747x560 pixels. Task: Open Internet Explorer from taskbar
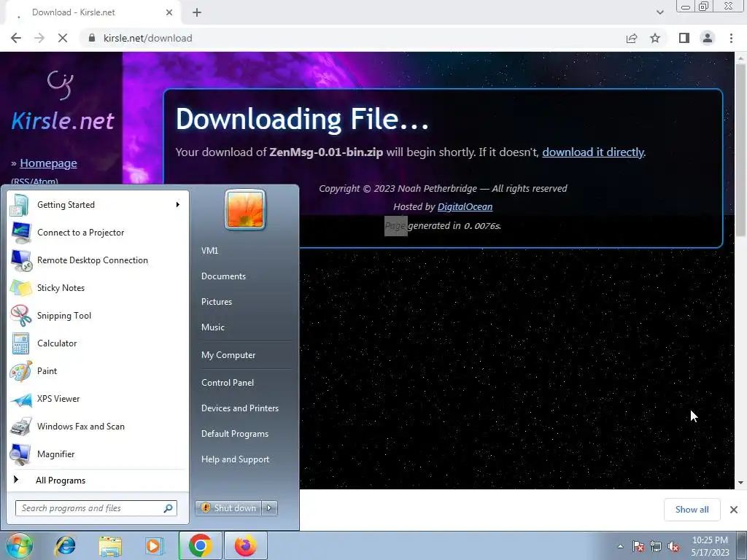click(65, 545)
